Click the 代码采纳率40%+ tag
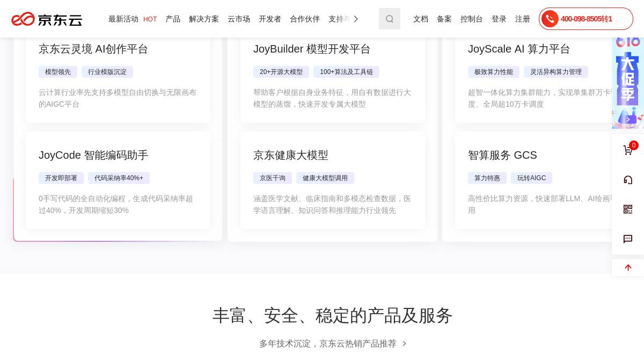 pyautogui.click(x=119, y=178)
